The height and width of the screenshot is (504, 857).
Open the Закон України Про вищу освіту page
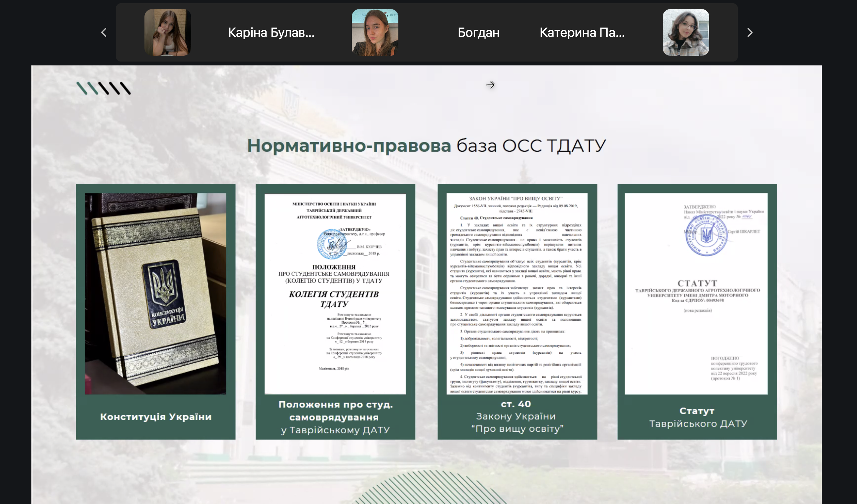[517, 293]
